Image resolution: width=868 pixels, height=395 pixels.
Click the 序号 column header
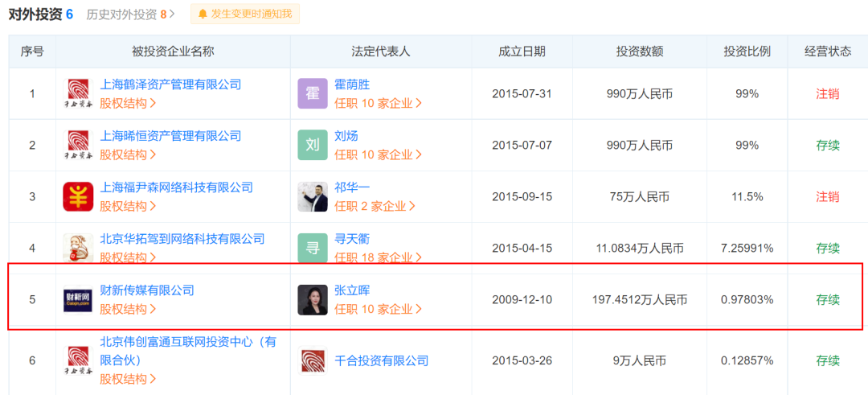(x=31, y=51)
